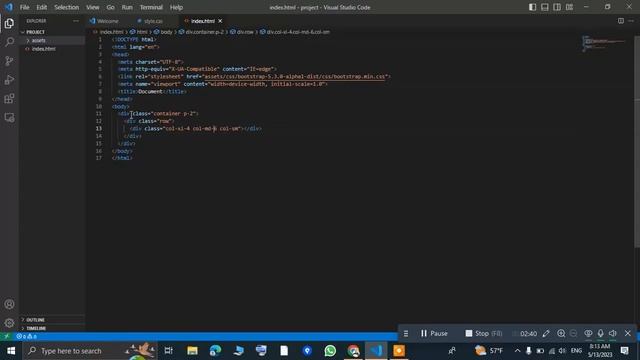The height and width of the screenshot is (360, 640).
Task: Open the Accounts menu icon
Action: pyautogui.click(x=9, y=304)
